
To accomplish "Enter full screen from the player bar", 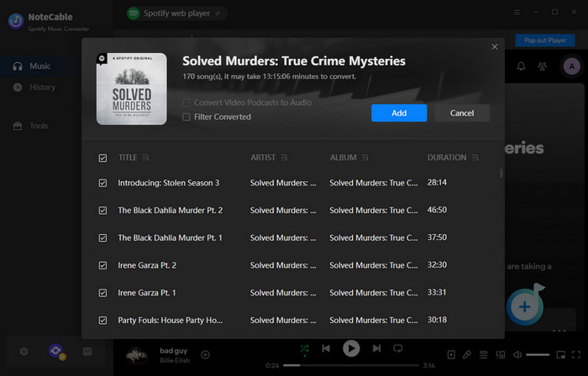I will click(576, 355).
